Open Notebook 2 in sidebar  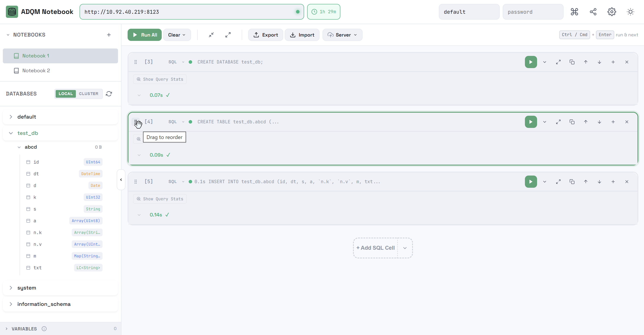pos(36,70)
